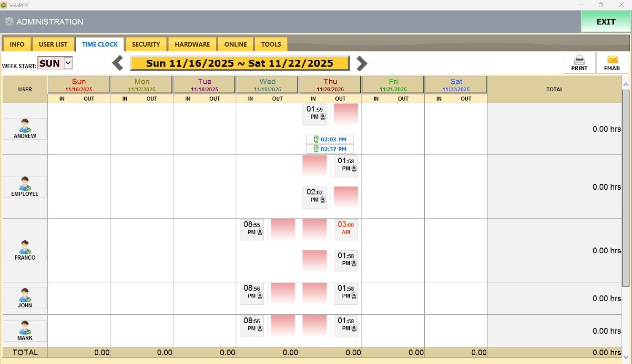The height and width of the screenshot is (364, 632).
Task: Click the EMAIL envelope icon
Action: pos(612,60)
